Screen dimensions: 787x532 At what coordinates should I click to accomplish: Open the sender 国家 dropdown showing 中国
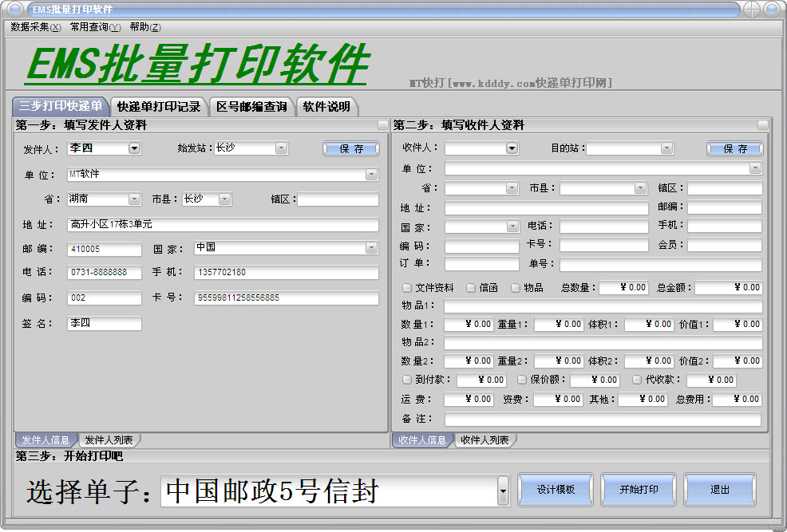point(372,247)
